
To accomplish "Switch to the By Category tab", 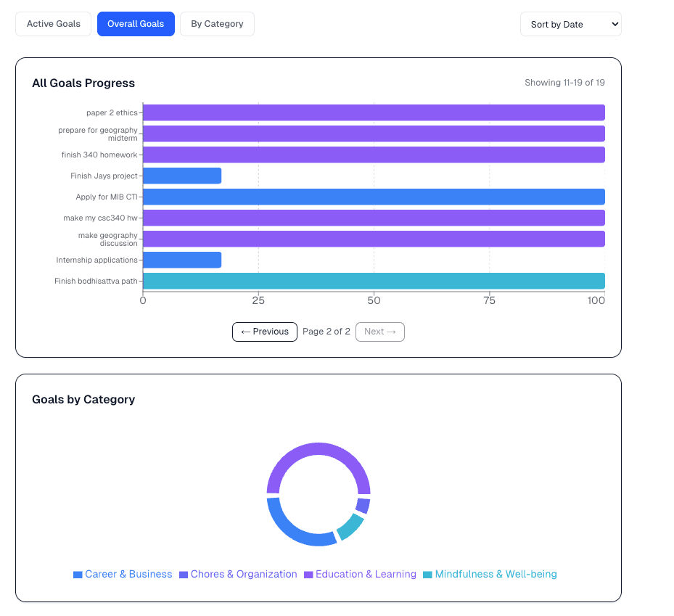I will 217,24.
